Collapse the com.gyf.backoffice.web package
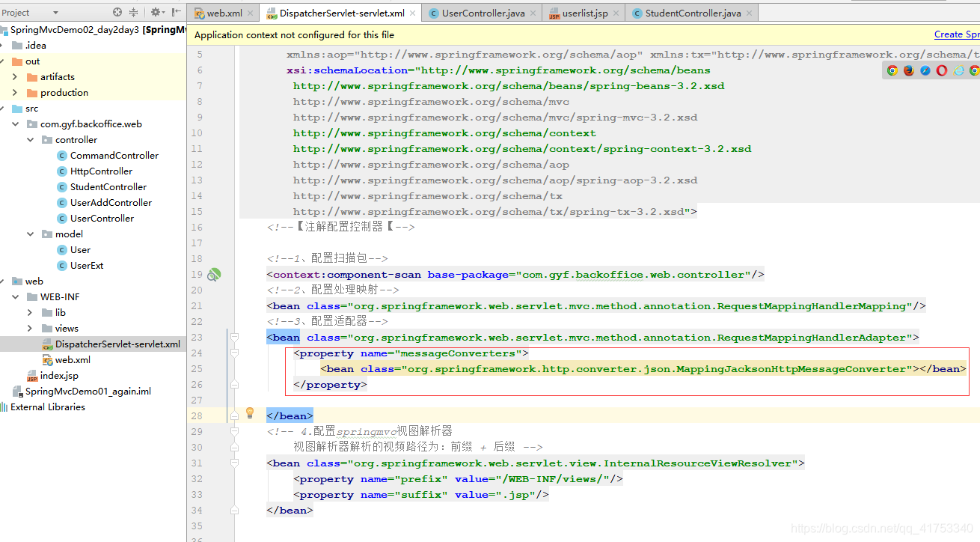 pos(16,124)
